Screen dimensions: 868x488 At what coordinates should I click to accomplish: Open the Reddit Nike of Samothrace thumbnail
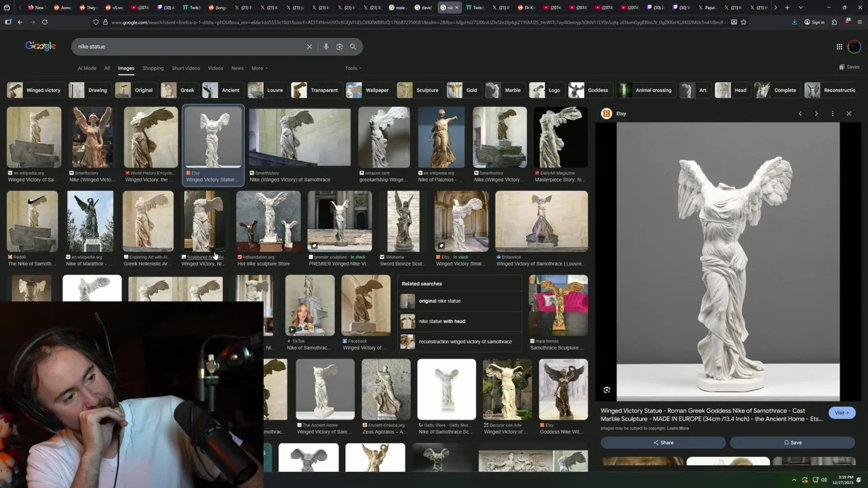pos(33,221)
